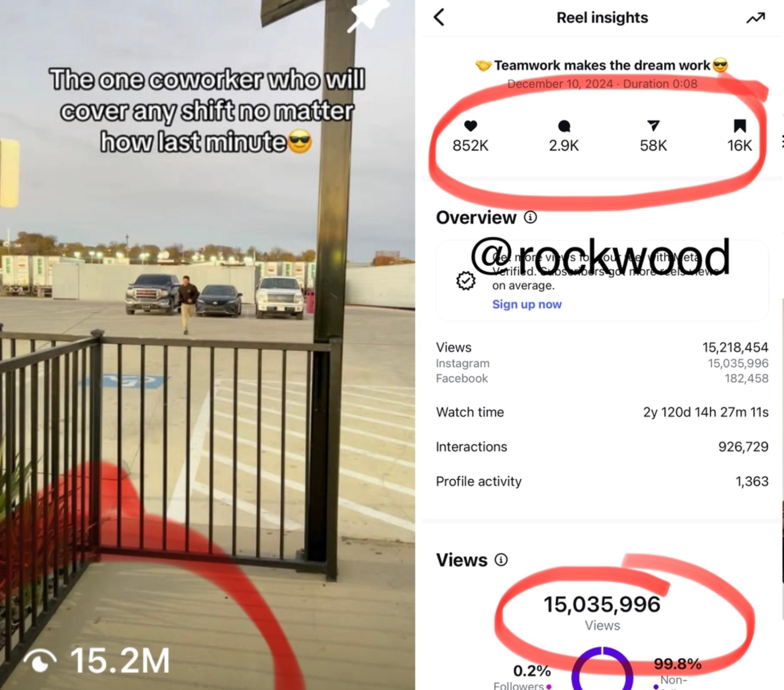The height and width of the screenshot is (690, 784).
Task: Click the Sign up now link
Action: tap(527, 304)
